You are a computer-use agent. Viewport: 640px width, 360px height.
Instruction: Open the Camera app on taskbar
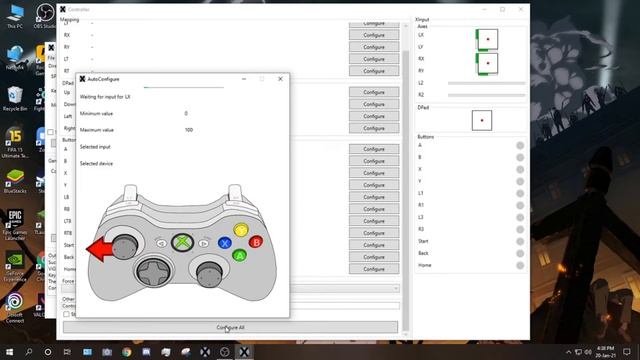(107, 352)
